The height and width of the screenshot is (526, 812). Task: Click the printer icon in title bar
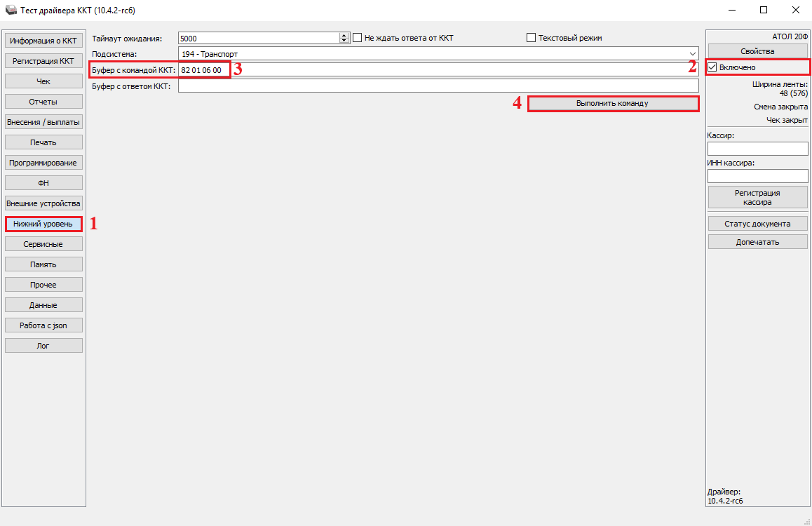click(11, 10)
